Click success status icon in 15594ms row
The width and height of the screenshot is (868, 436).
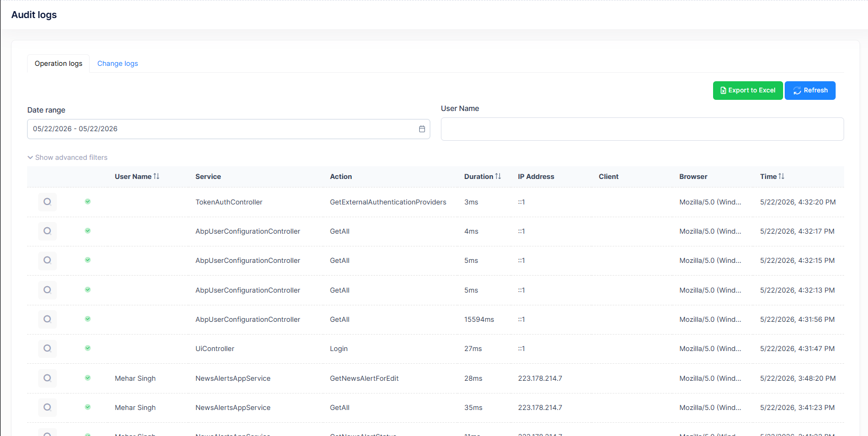tap(88, 319)
